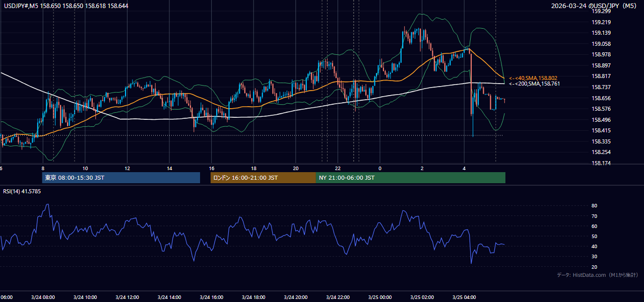The width and height of the screenshot is (644, 302).
Task: Click the 200 SMA 158.761 label
Action: point(535,84)
